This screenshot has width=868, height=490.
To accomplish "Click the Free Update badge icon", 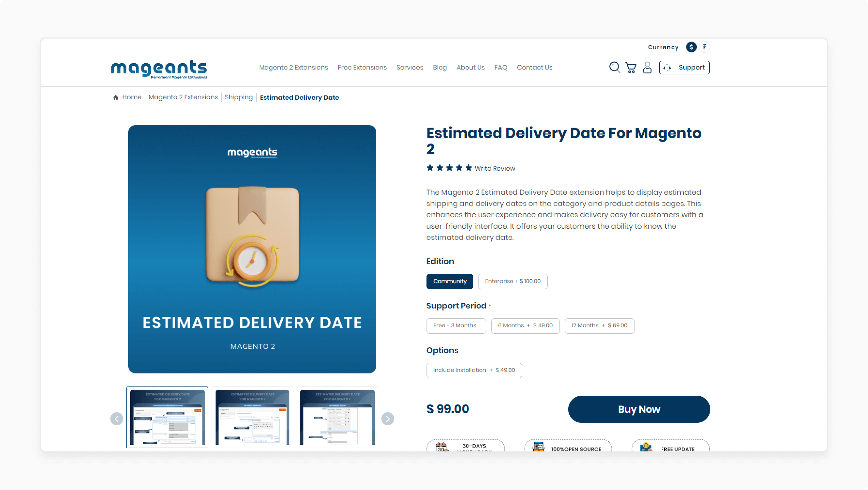I will (646, 447).
